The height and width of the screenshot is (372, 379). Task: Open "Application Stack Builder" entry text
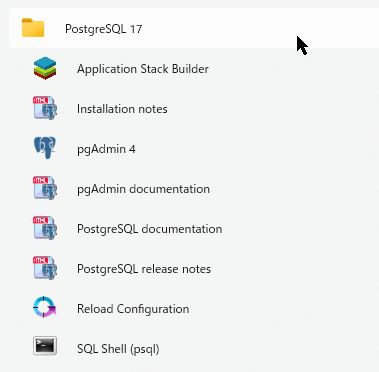pyautogui.click(x=143, y=69)
